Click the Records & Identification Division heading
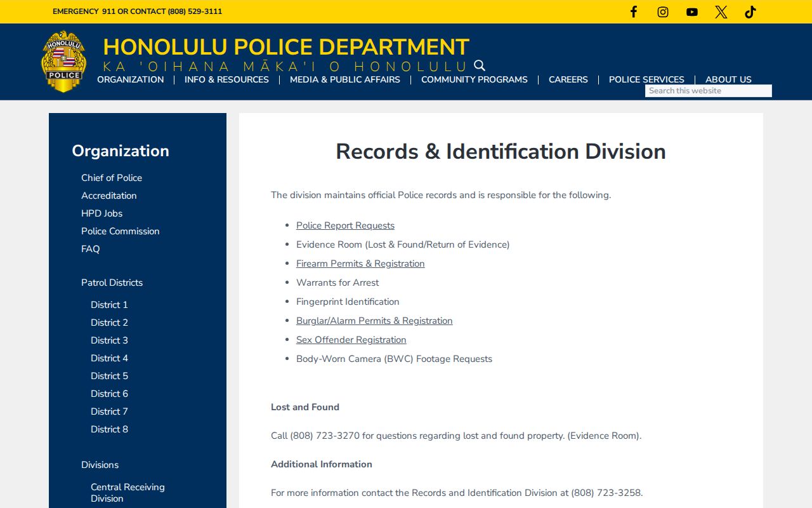The height and width of the screenshot is (508, 812). tap(501, 152)
